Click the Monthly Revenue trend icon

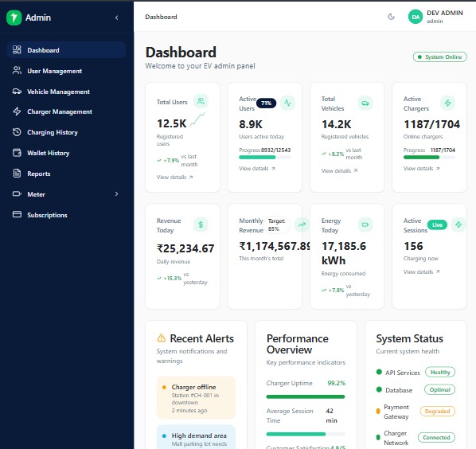point(302,224)
